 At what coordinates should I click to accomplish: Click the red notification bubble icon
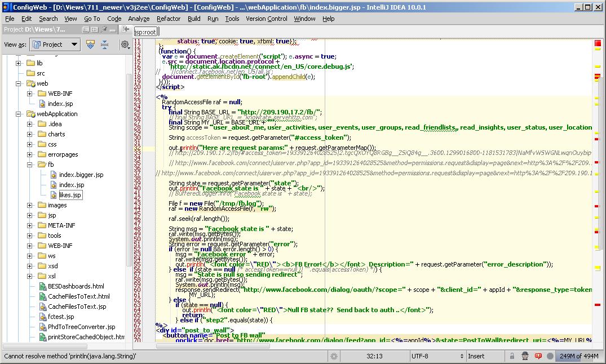coord(538,356)
